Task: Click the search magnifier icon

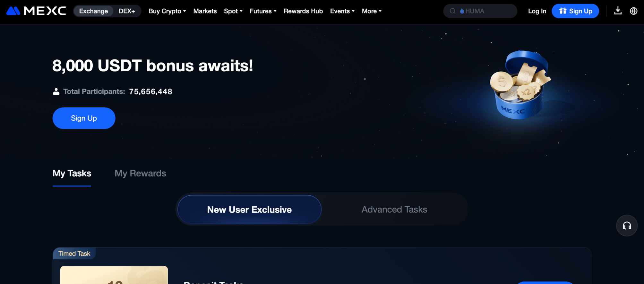Action: click(x=452, y=11)
